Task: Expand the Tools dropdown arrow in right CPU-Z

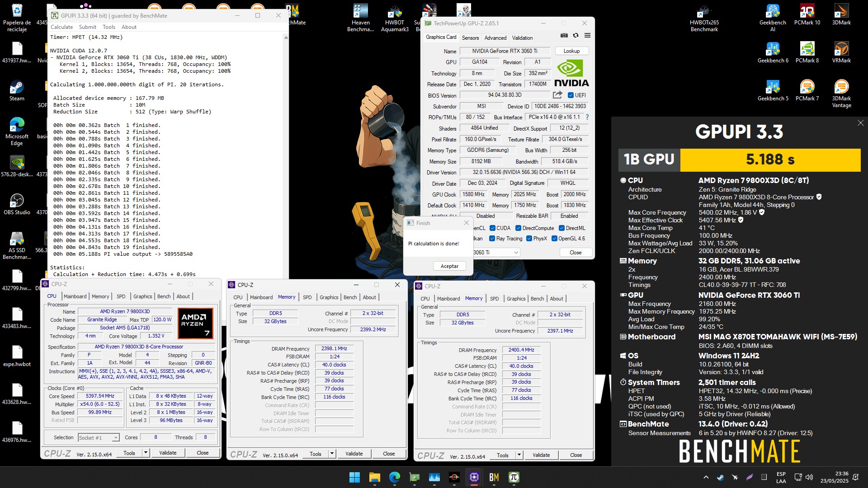Action: point(519,455)
